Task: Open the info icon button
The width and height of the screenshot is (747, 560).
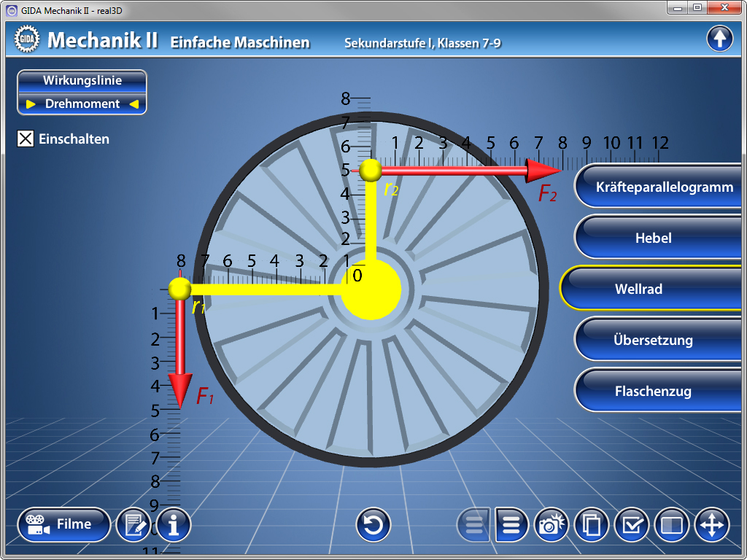Action: click(x=174, y=525)
